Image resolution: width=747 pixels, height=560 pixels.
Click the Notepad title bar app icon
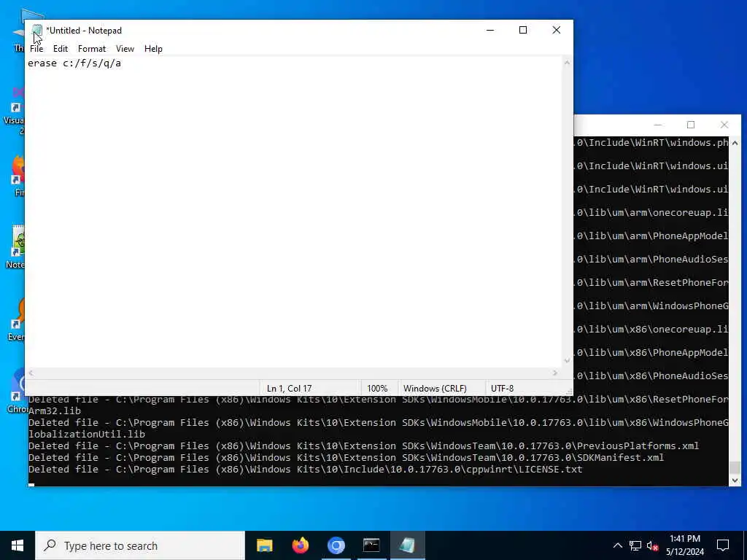click(37, 31)
